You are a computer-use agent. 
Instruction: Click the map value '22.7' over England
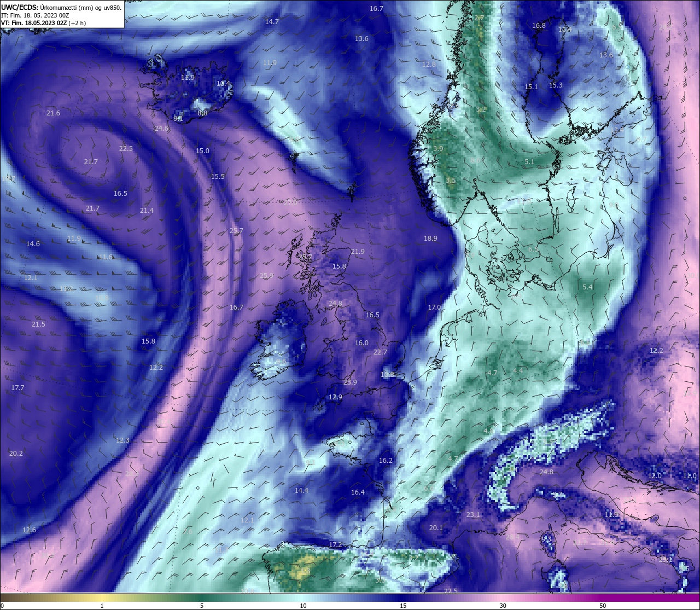click(x=380, y=352)
